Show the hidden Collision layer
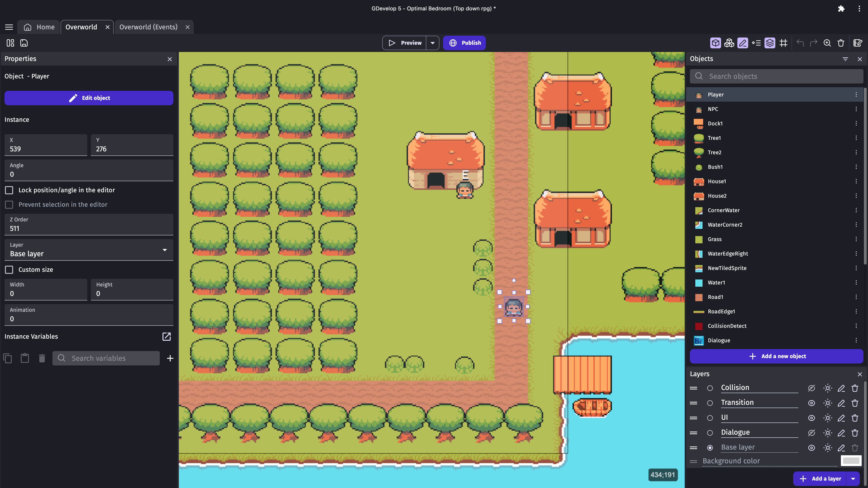The image size is (868, 488). [x=811, y=388]
